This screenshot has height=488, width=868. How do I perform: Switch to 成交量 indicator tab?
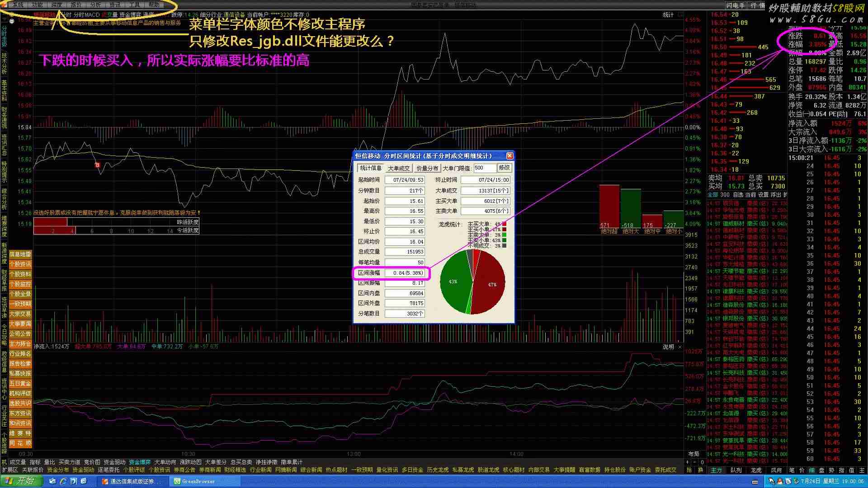point(18,462)
